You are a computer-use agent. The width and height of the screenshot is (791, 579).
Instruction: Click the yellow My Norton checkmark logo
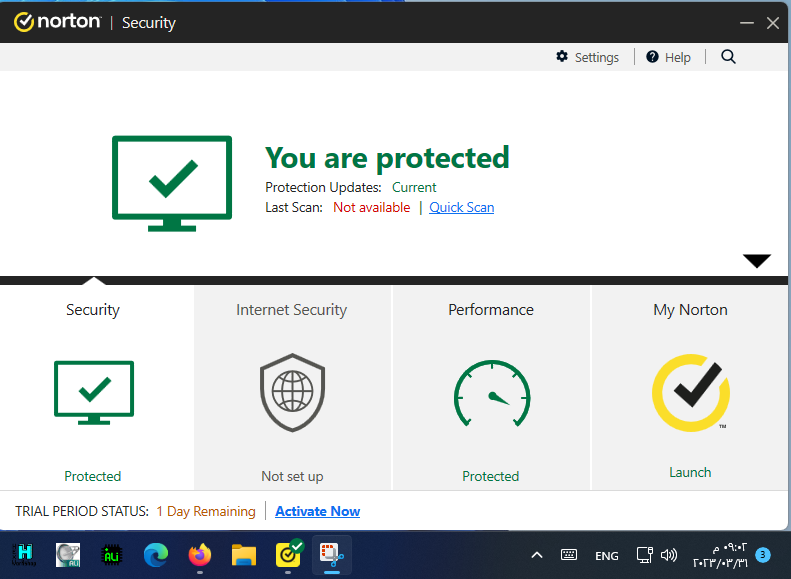tap(691, 393)
